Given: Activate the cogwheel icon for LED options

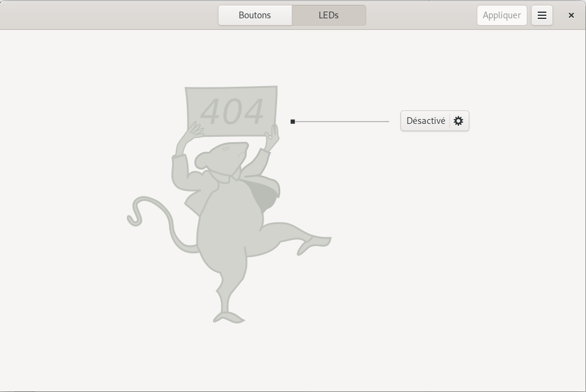Looking at the screenshot, I should pyautogui.click(x=458, y=120).
